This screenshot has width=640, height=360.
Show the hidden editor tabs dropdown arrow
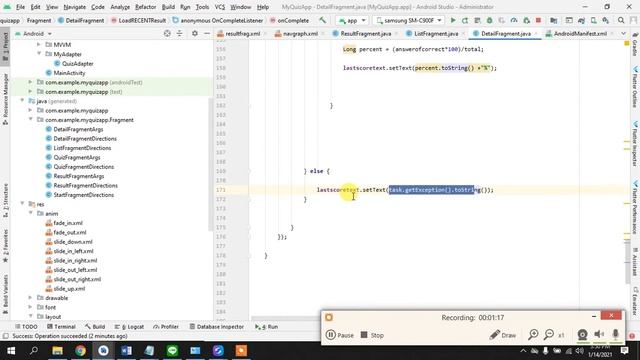[x=623, y=33]
